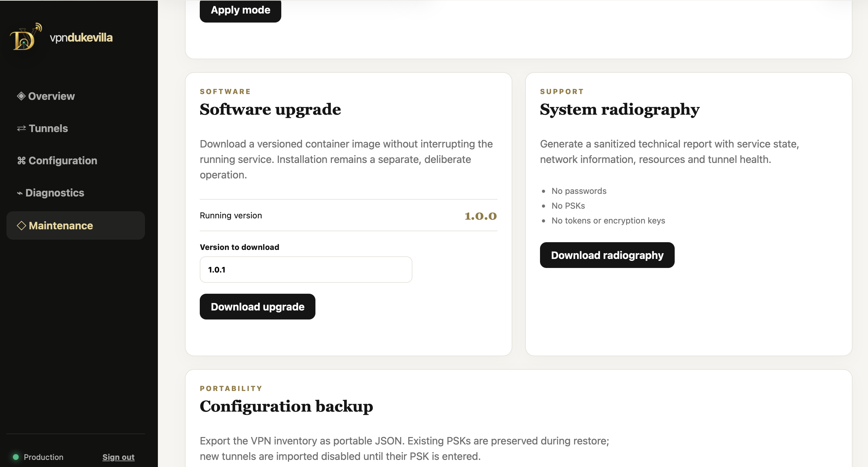This screenshot has width=868, height=467.
Task: Click the Tunnels arrows icon
Action: [21, 129]
